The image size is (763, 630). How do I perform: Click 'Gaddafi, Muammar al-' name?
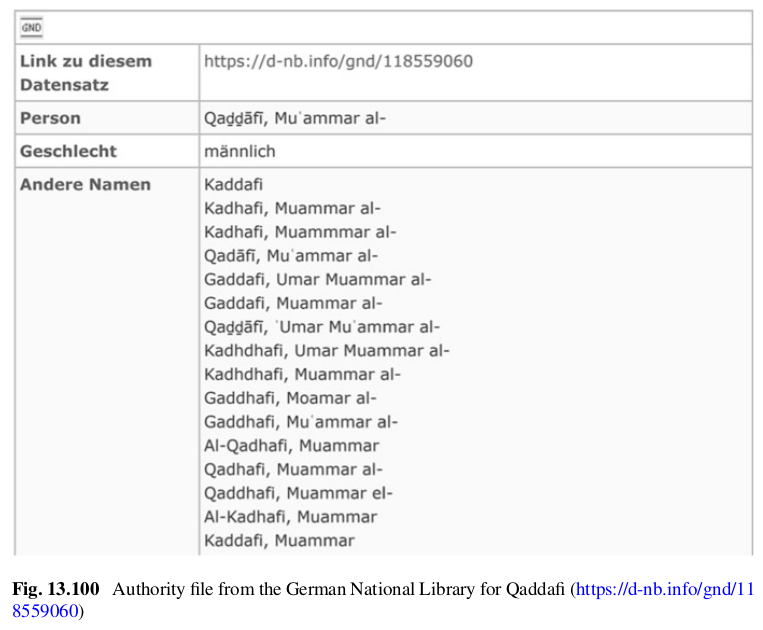293,304
